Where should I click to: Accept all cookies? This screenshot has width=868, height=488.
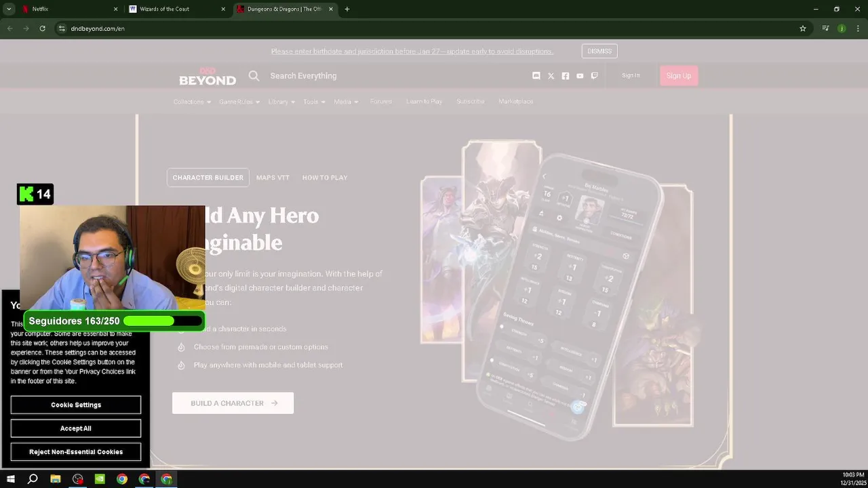click(76, 428)
